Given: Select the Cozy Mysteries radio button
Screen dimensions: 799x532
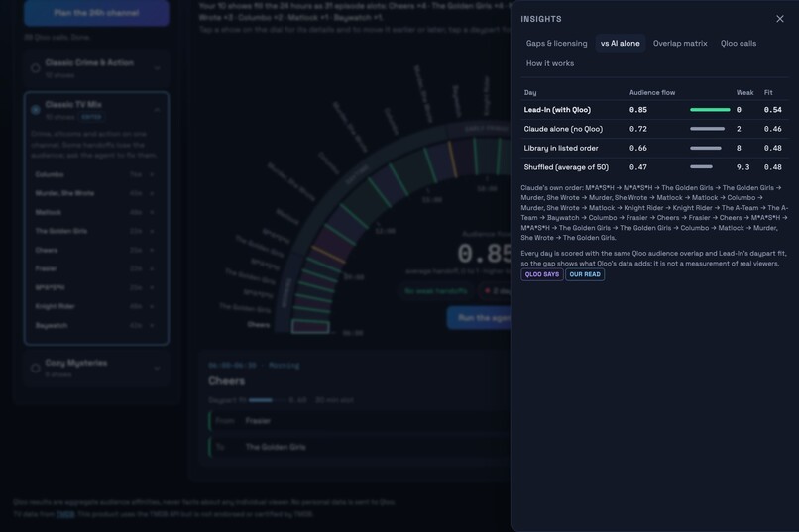Looking at the screenshot, I should tap(35, 369).
